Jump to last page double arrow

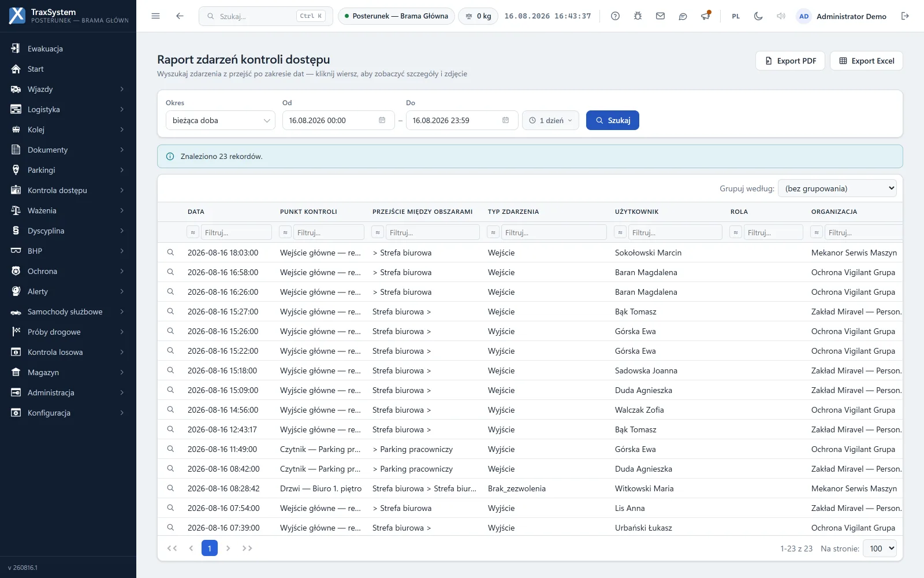247,548
